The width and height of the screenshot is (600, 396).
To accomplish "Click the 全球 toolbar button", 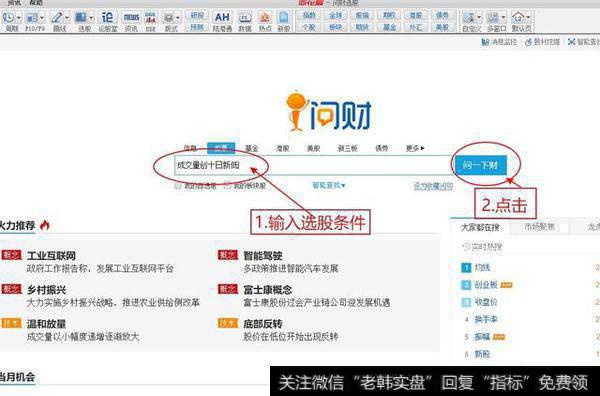I will (336, 15).
